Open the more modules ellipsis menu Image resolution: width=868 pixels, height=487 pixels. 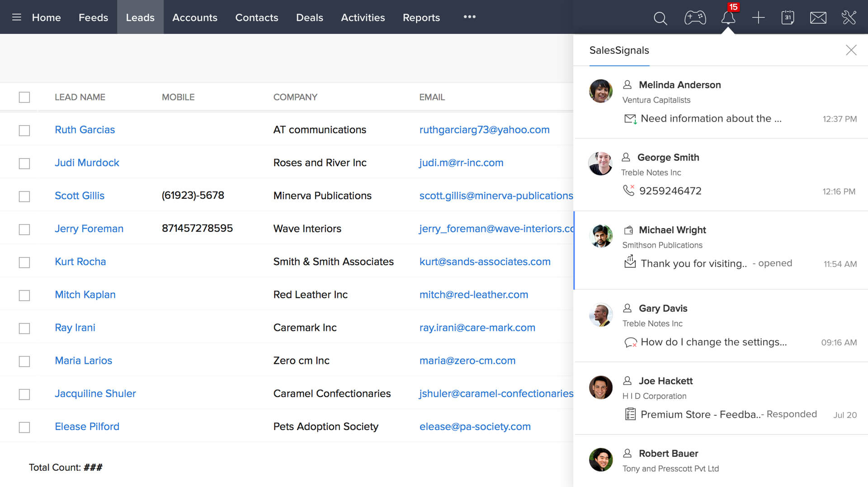pyautogui.click(x=469, y=17)
